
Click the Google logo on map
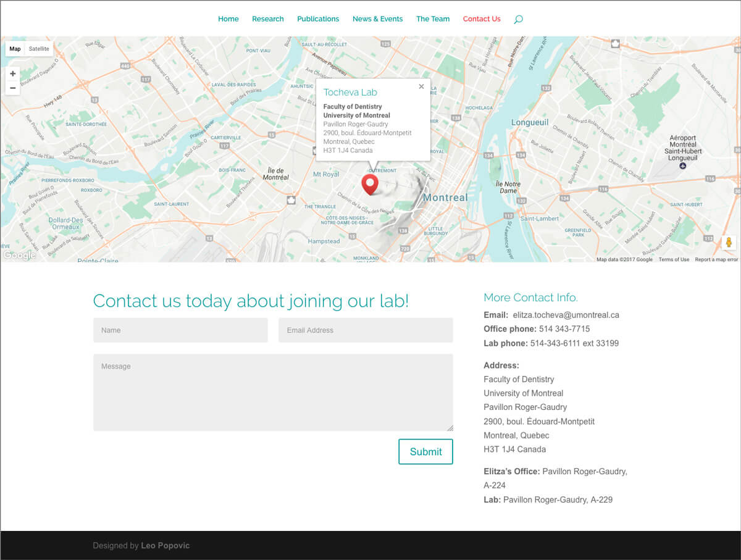[x=19, y=256]
